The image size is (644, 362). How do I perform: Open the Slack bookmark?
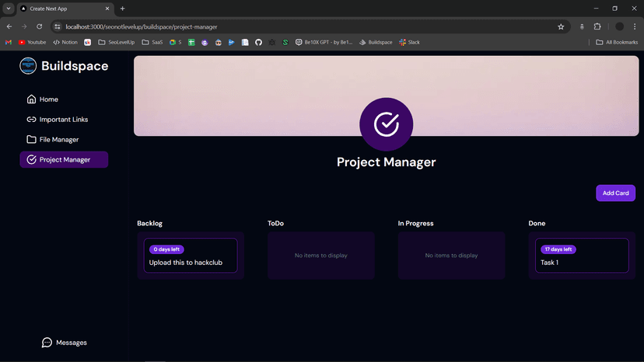tap(409, 42)
